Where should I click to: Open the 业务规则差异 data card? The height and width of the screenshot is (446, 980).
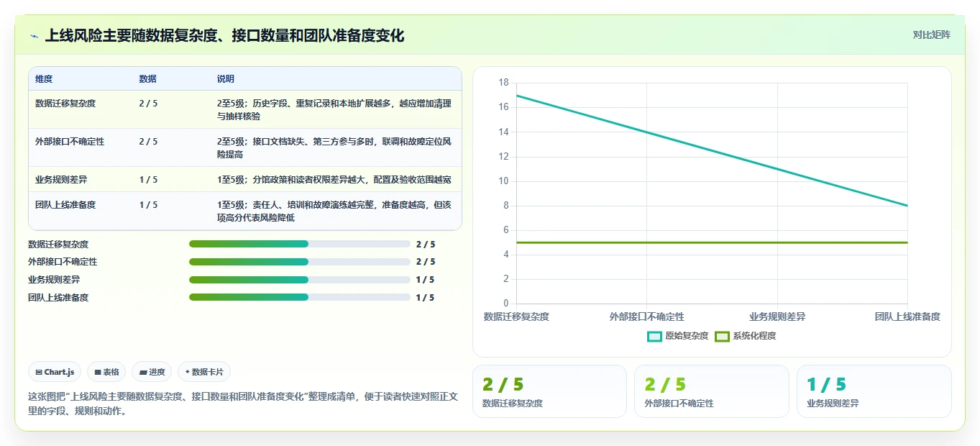(x=874, y=391)
